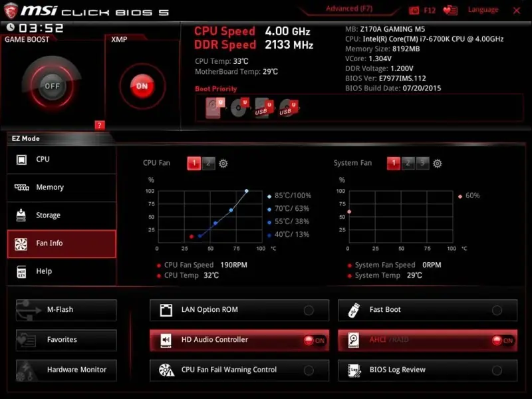This screenshot has height=399, width=532.
Task: Select System Fan 1 tab
Action: (x=394, y=163)
